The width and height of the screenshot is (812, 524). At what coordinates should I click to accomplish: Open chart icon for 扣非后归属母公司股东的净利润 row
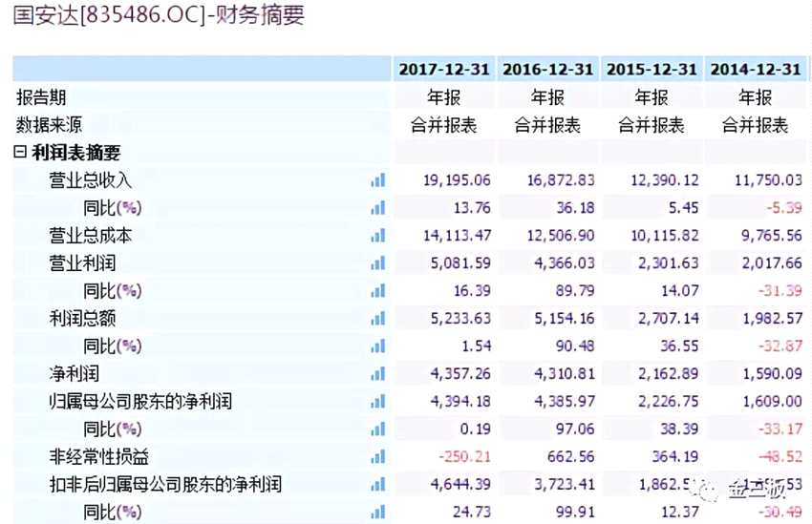pos(378,484)
